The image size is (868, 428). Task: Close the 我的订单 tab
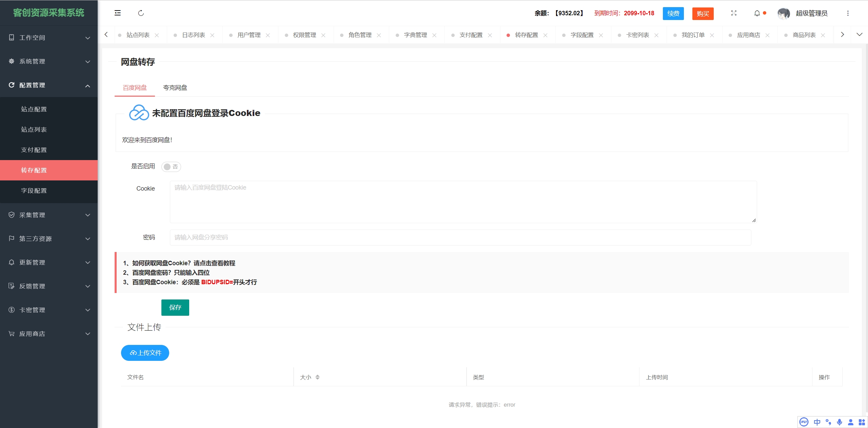(x=712, y=35)
